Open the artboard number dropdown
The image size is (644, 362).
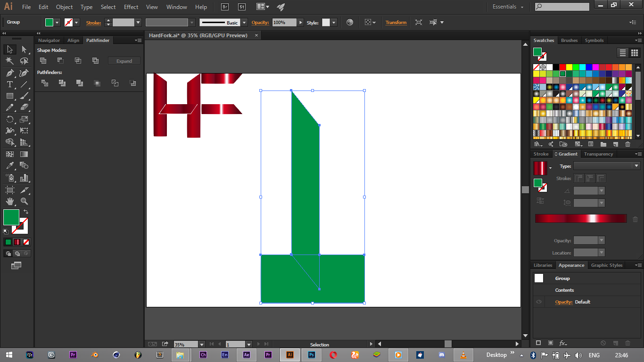[x=249, y=345]
